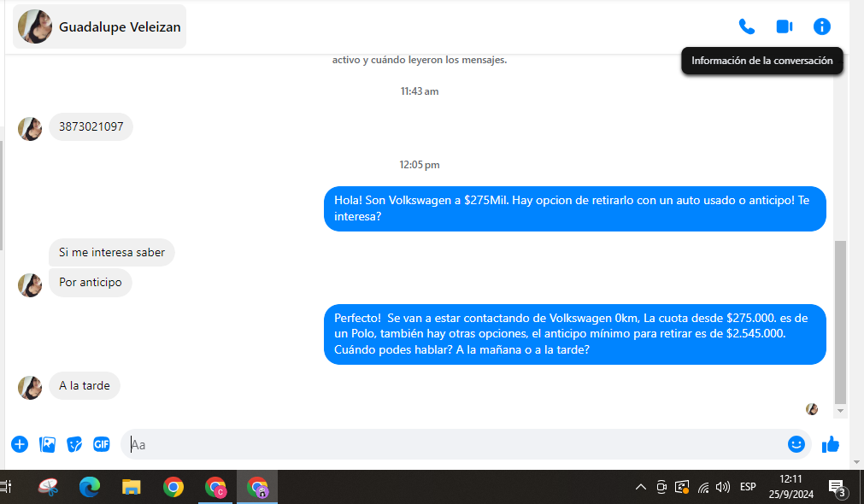Click the security warning tray icon
This screenshot has width=864, height=504.
point(682,487)
